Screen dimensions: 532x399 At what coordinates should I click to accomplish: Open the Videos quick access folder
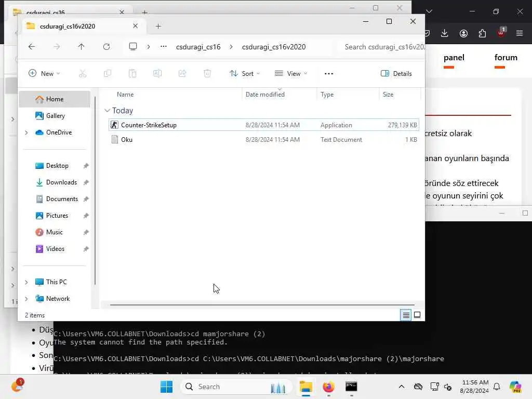tap(55, 249)
